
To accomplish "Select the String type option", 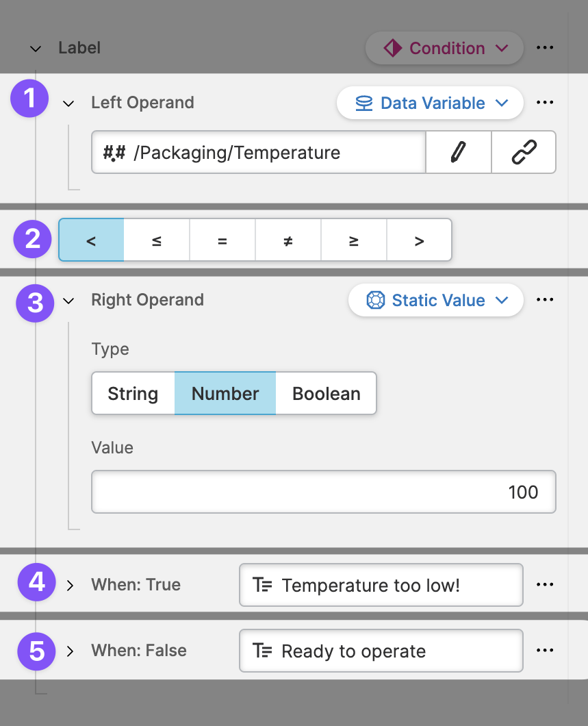I will coord(133,394).
